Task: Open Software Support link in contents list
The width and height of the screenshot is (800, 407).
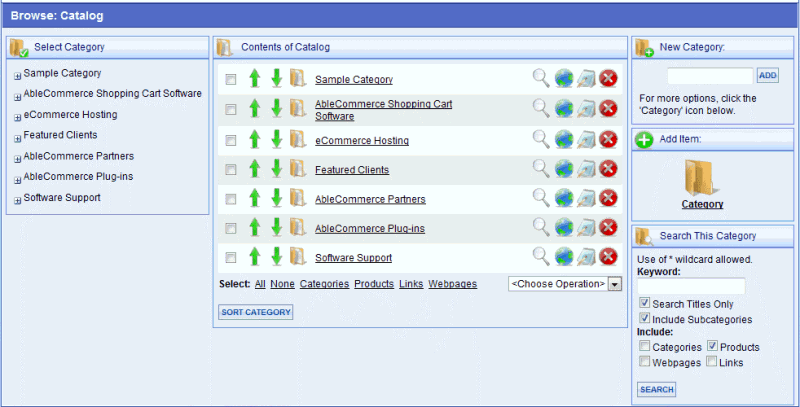Action: tap(354, 258)
